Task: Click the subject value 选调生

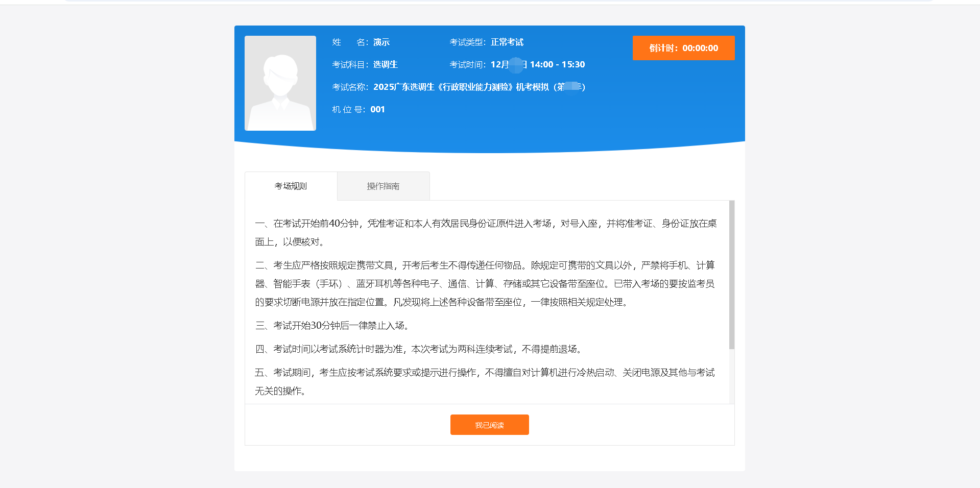Action: click(x=385, y=64)
